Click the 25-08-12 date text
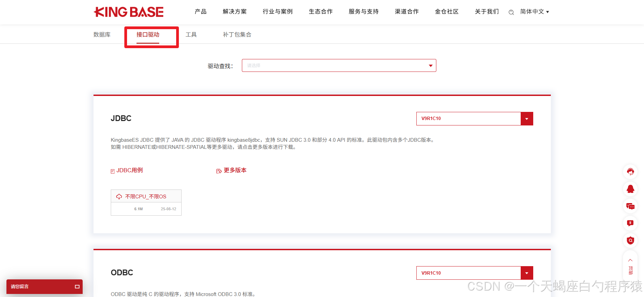Viewport: 644px width, 297px height. pyautogui.click(x=168, y=209)
